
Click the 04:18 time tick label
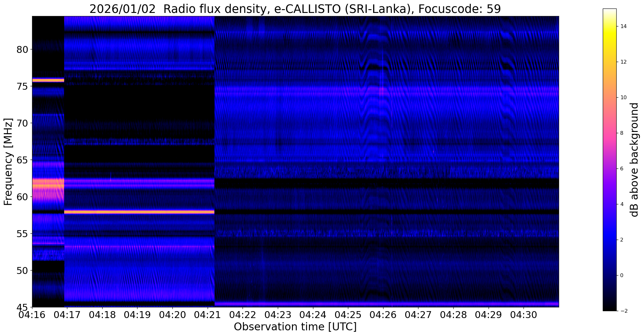point(102,315)
